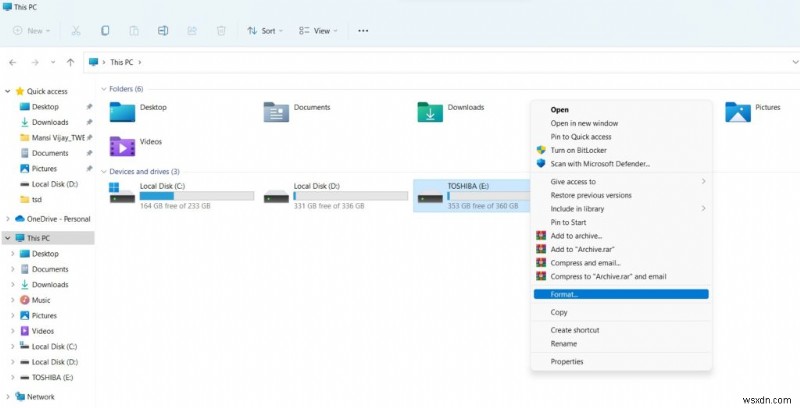Go up one level with Up arrow
800x408 pixels.
point(70,62)
